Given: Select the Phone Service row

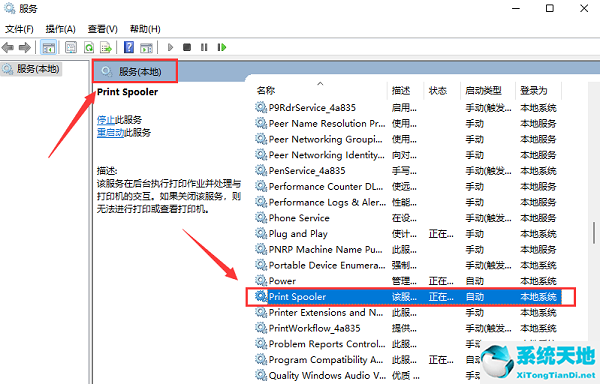Looking at the screenshot, I should 408,218.
